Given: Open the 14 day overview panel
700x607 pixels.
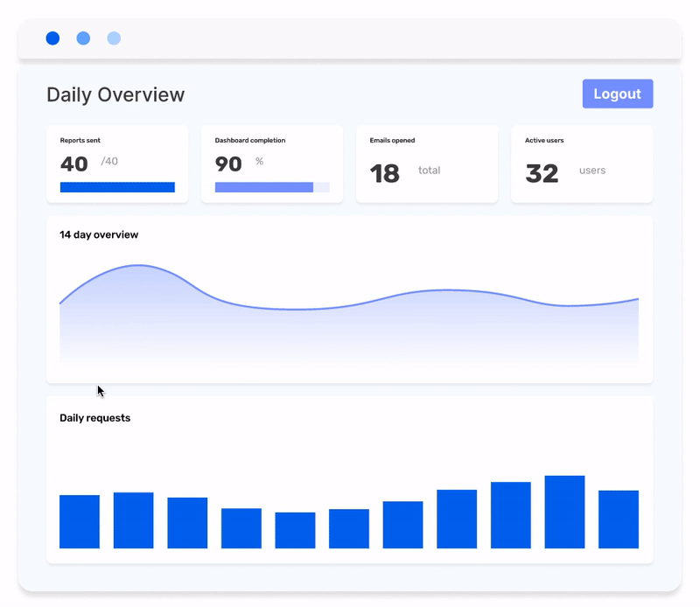Looking at the screenshot, I should (x=350, y=297).
